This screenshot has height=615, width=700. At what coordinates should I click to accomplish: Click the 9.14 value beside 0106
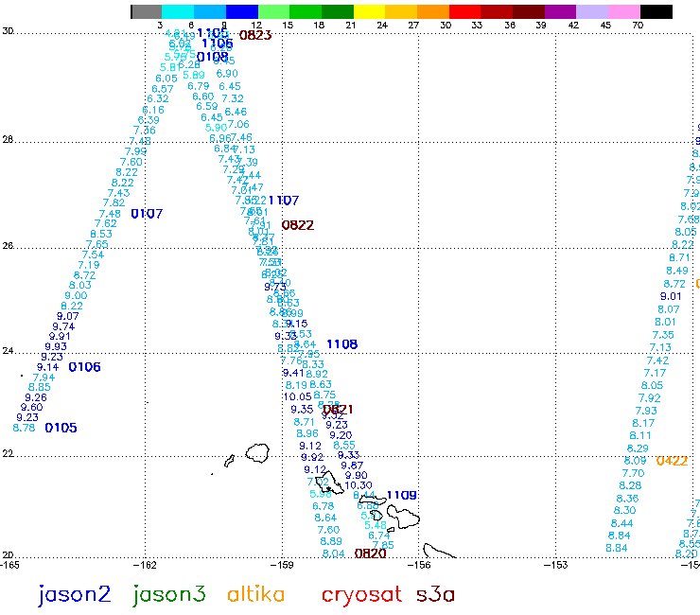(47, 367)
